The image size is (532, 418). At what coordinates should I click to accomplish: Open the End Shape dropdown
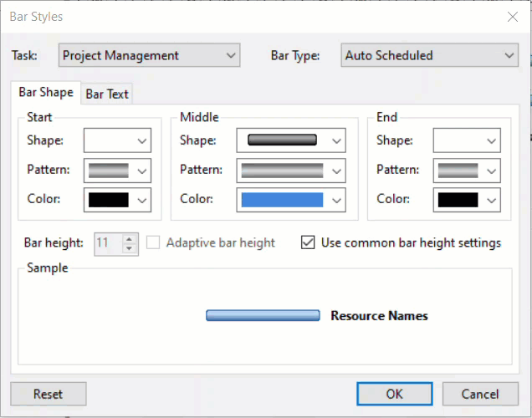(467, 140)
